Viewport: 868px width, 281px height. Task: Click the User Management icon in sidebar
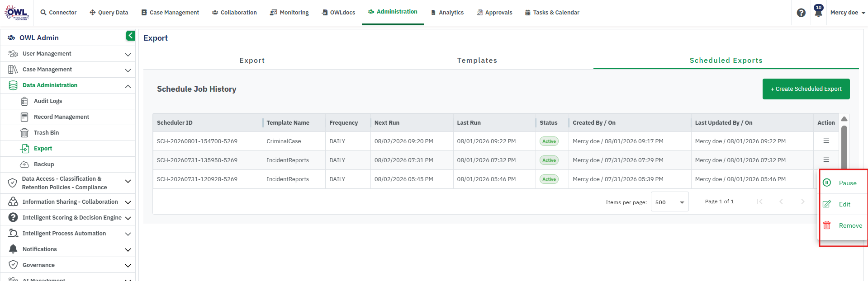[x=13, y=54]
